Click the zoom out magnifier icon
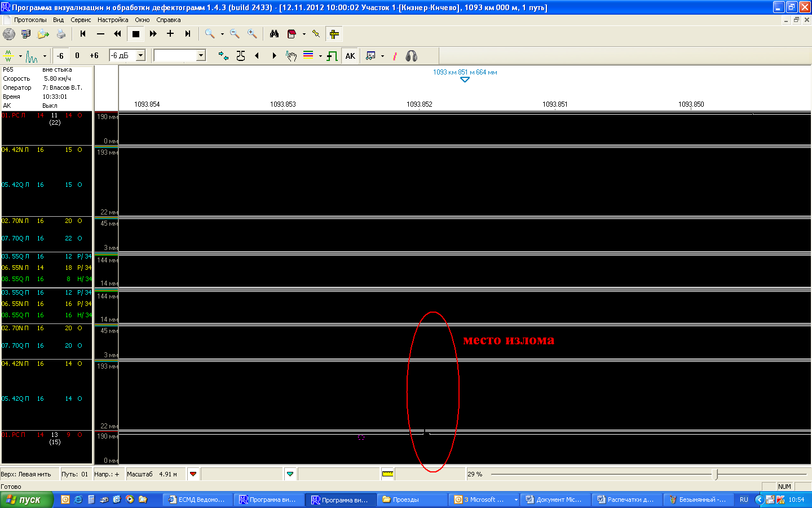The width and height of the screenshot is (812, 508). [x=235, y=34]
